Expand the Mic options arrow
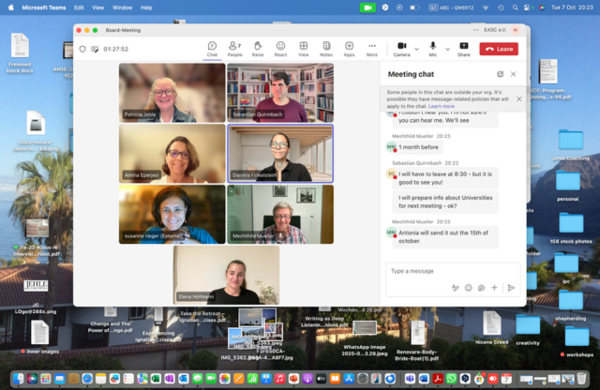Image resolution: width=600 pixels, height=390 pixels. point(447,49)
